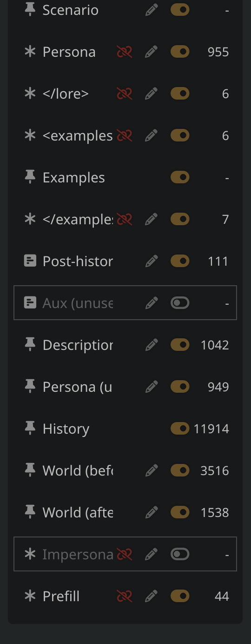Open the Examples prompt entry label

[74, 178]
